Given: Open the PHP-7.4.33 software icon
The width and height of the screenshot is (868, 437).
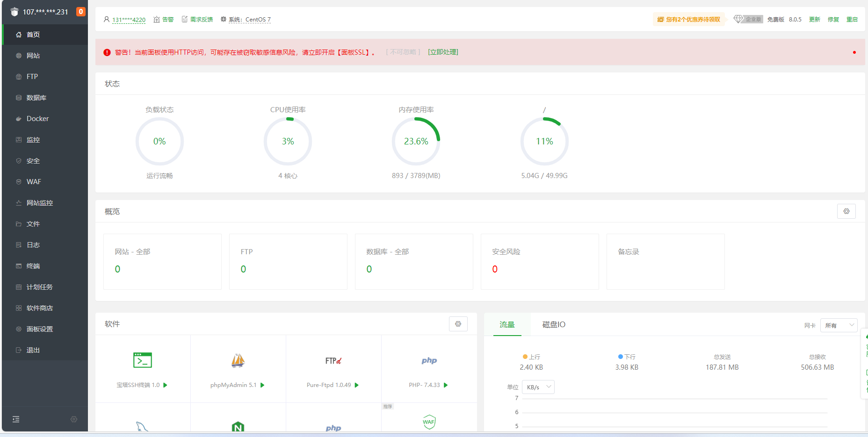Looking at the screenshot, I should tap(429, 360).
